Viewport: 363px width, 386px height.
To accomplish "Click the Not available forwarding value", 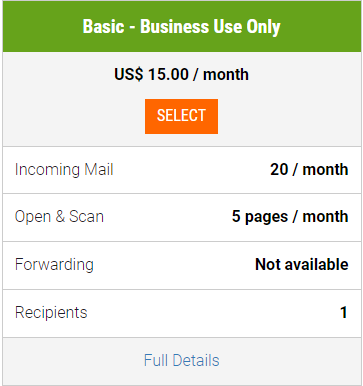I will point(302,265).
